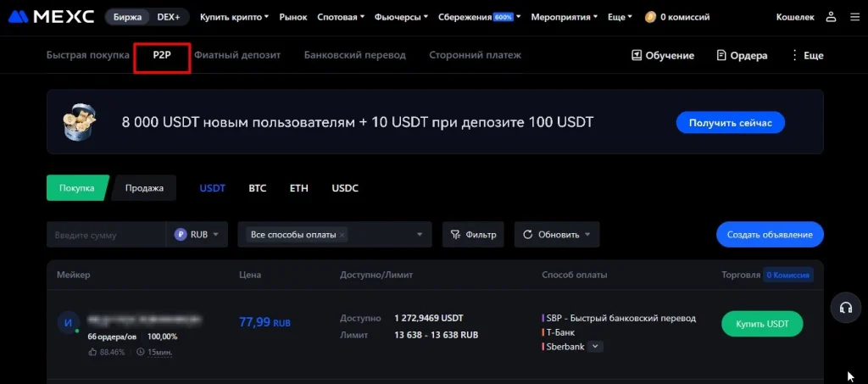Click the treasure bucket banner image

point(80,121)
